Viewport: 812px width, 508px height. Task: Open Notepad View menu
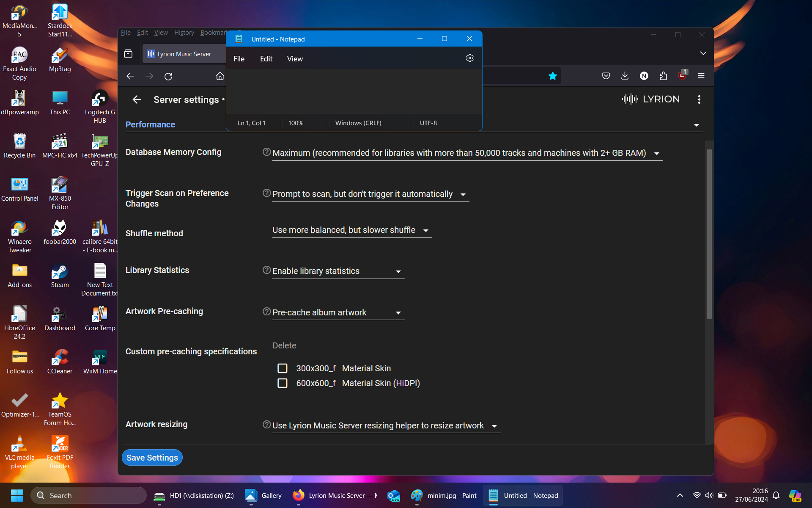tap(295, 59)
